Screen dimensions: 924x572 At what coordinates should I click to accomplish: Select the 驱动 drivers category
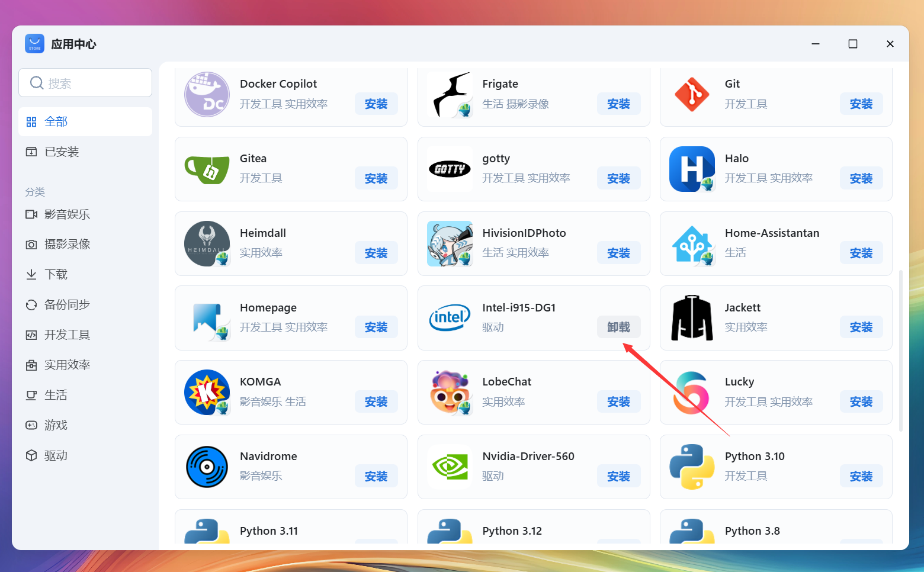point(85,455)
